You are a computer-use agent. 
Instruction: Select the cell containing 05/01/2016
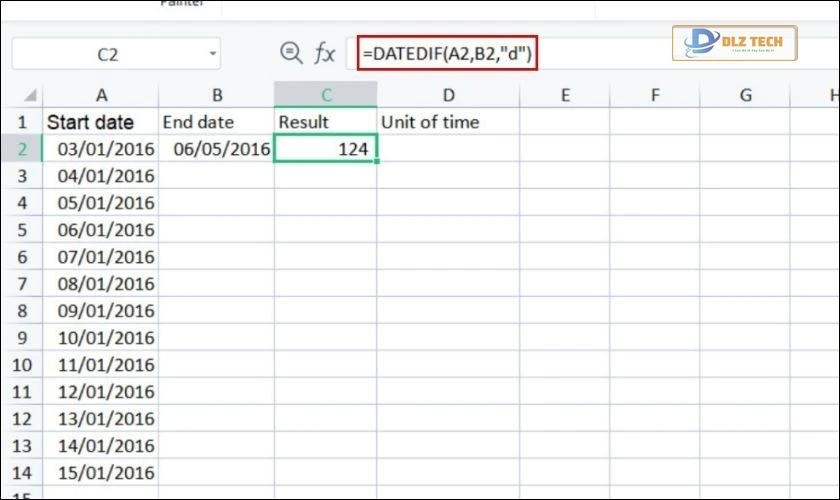[x=101, y=203]
